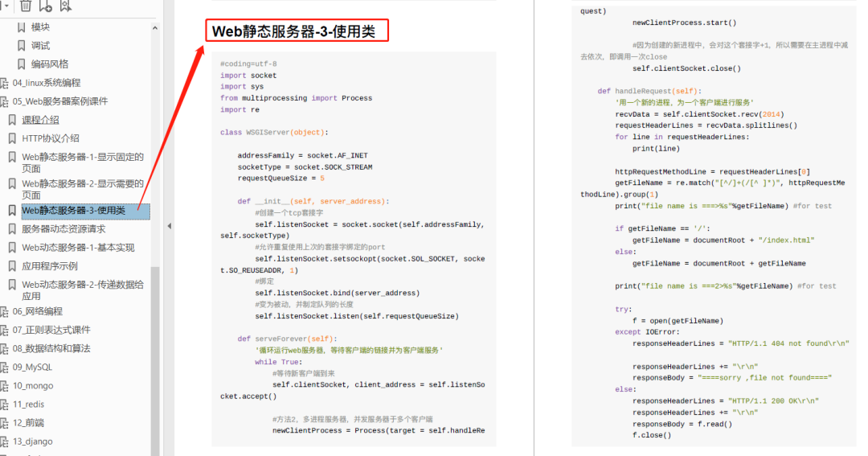
Task: Open the 07_正则表达式课件 bookmark
Action: click(51, 331)
